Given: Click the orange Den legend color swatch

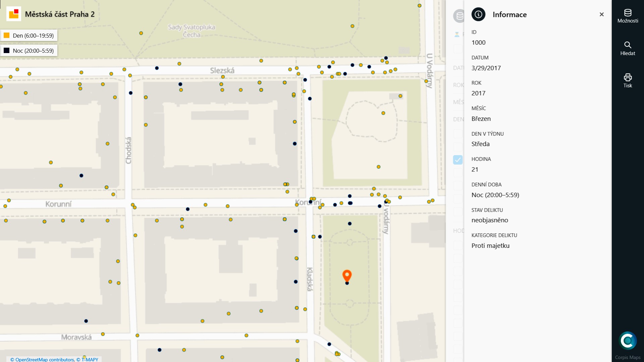Looking at the screenshot, I should tap(7, 35).
